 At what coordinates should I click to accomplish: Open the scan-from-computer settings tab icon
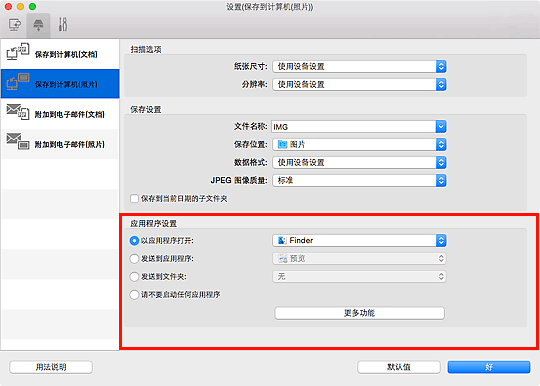(15, 25)
